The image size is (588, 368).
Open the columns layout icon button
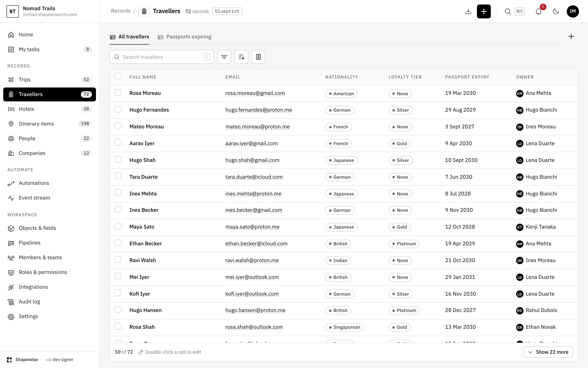coord(258,57)
